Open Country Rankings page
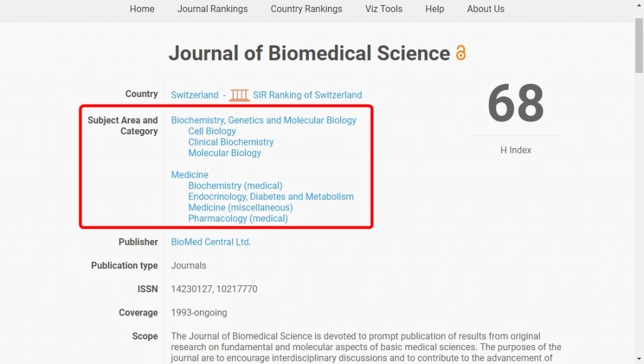This screenshot has height=364, width=644. (306, 9)
